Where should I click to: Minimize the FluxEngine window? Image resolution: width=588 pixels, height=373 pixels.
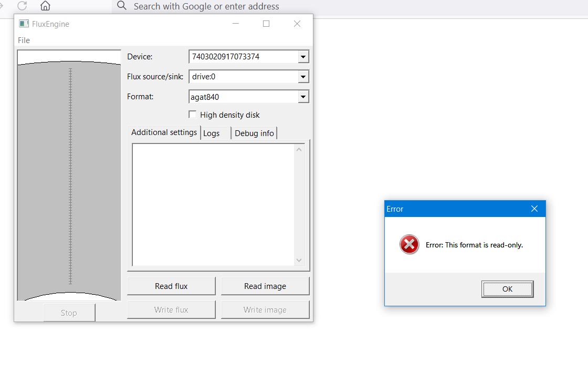(x=236, y=24)
